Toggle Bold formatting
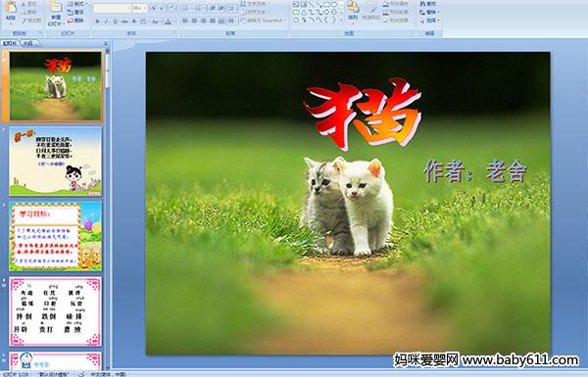The height and width of the screenshot is (377, 588). [97, 22]
